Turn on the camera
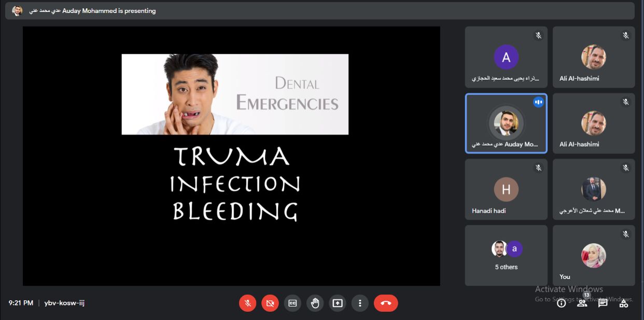The width and height of the screenshot is (644, 320). 270,303
